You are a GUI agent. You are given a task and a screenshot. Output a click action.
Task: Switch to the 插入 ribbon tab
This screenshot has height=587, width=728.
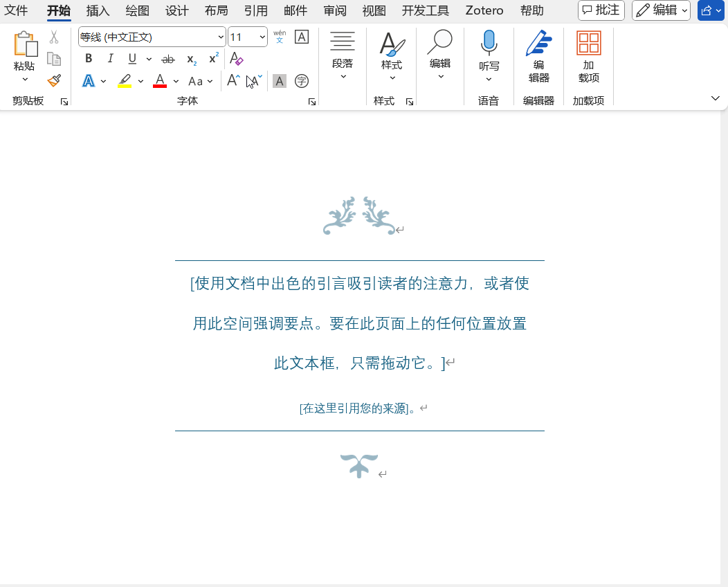tap(98, 10)
